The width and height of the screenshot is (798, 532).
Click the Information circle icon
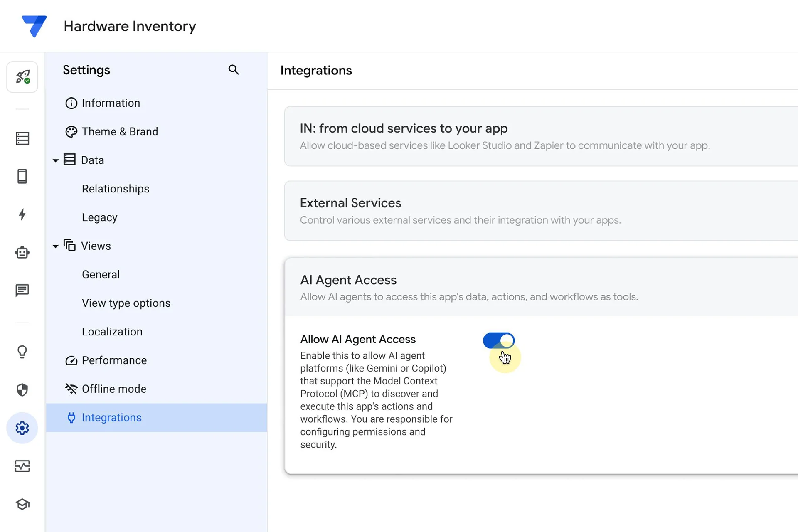(71, 103)
